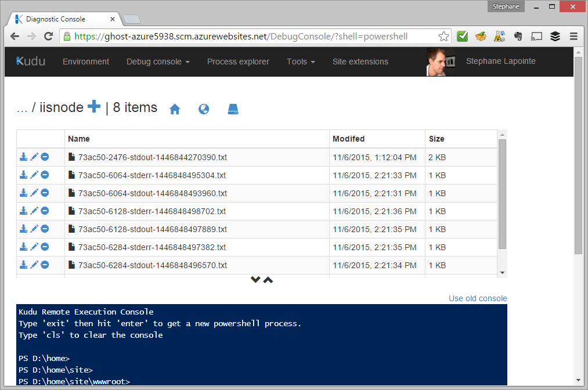Open the Environment page
The image size is (588, 390).
(86, 62)
